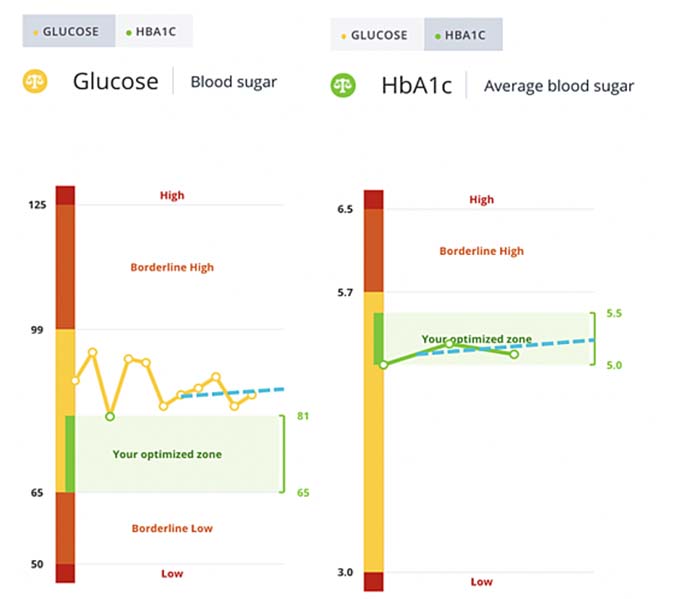Click the middle HbA1c data point
The height and width of the screenshot is (599, 675).
(x=449, y=343)
